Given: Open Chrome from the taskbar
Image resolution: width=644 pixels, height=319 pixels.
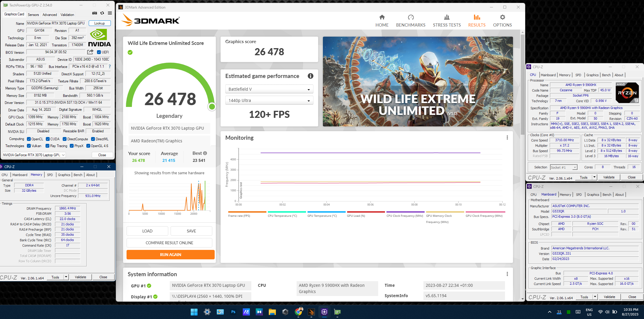Looking at the screenshot, I should pyautogui.click(x=299, y=312).
